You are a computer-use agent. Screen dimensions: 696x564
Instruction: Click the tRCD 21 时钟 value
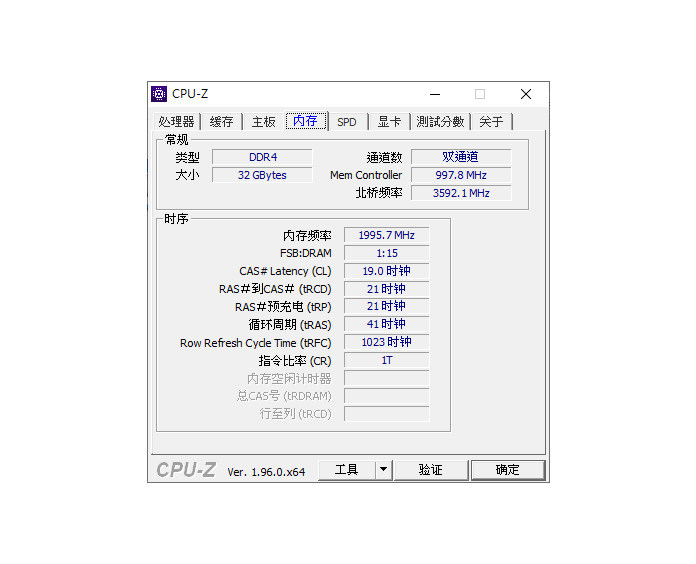pyautogui.click(x=387, y=289)
